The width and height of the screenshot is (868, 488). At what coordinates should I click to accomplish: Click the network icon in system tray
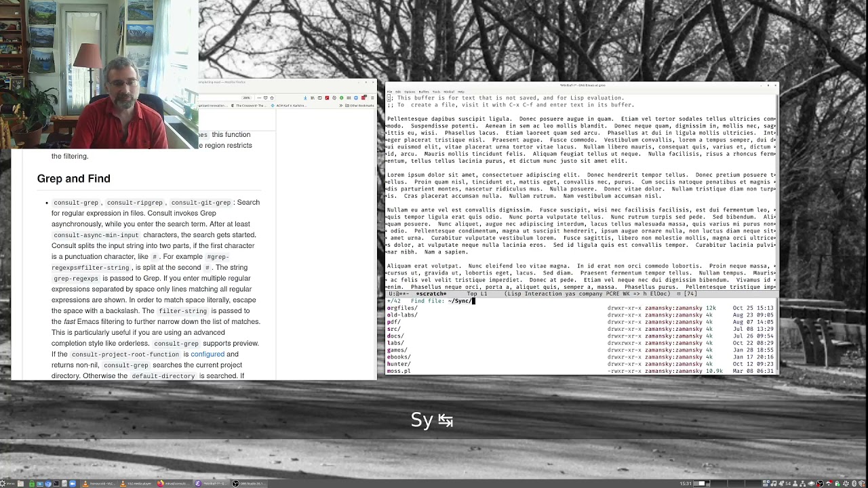[x=802, y=483]
